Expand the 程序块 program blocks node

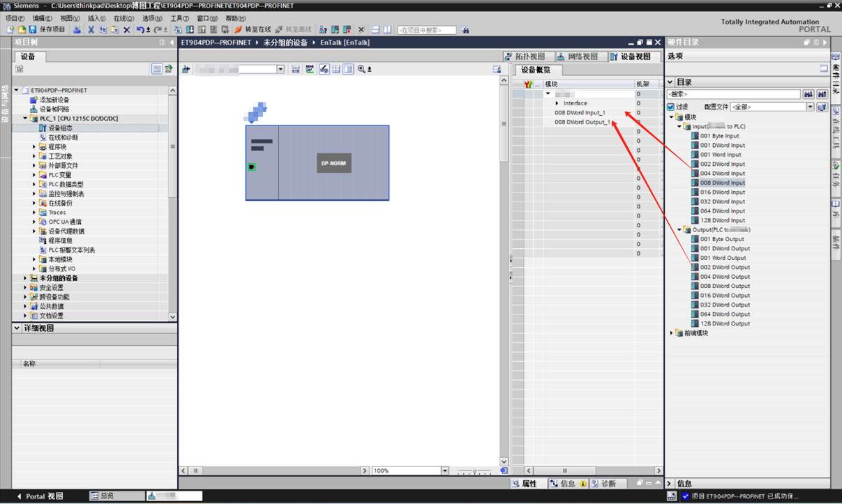coord(34,146)
